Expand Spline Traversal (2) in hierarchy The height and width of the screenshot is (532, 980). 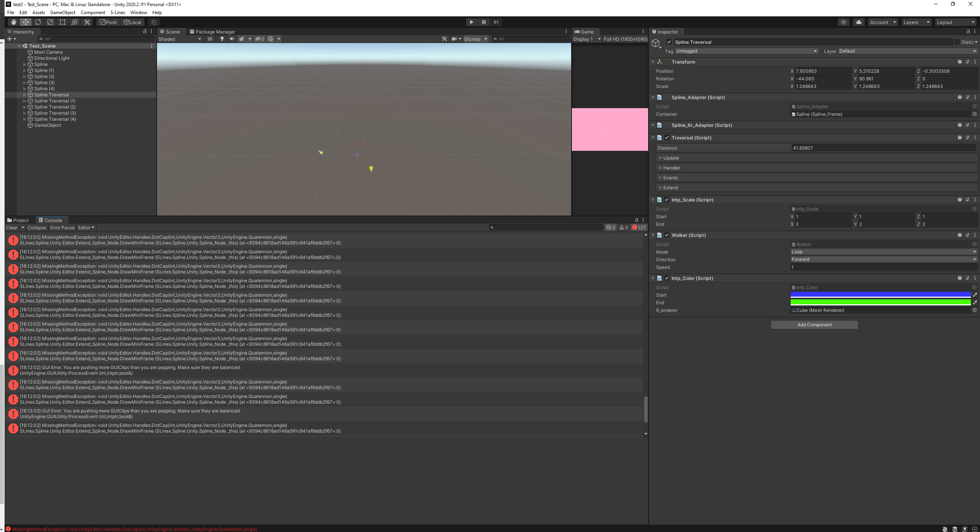[x=25, y=107]
